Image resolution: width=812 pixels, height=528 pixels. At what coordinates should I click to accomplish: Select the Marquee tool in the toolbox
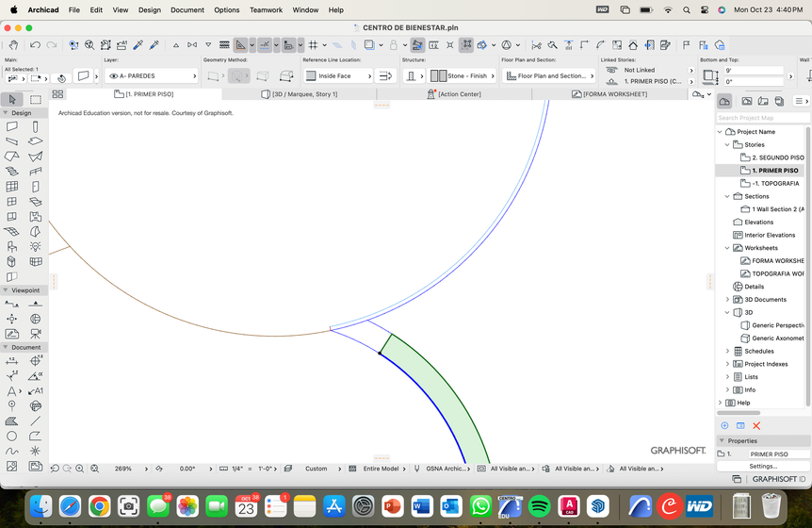(35, 99)
